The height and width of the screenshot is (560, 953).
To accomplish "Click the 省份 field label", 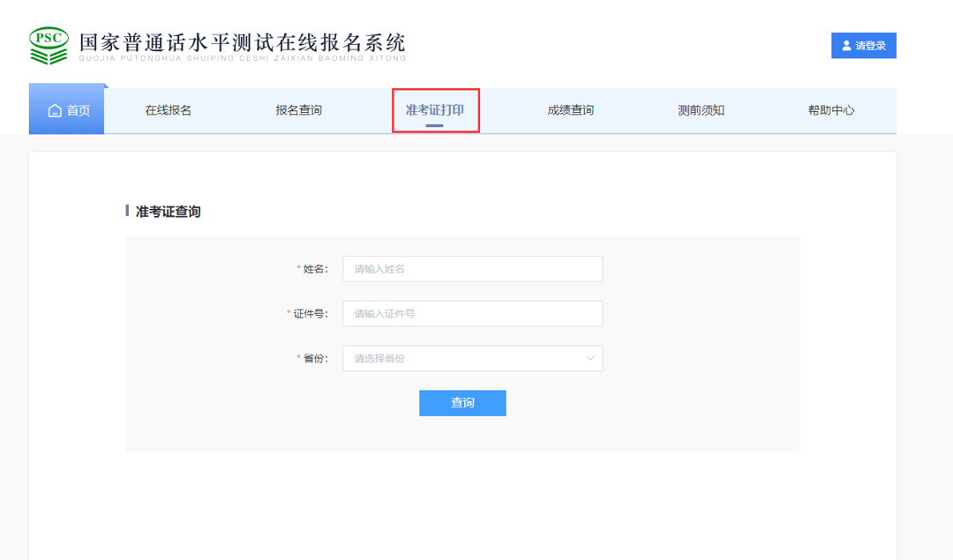I will point(314,358).
